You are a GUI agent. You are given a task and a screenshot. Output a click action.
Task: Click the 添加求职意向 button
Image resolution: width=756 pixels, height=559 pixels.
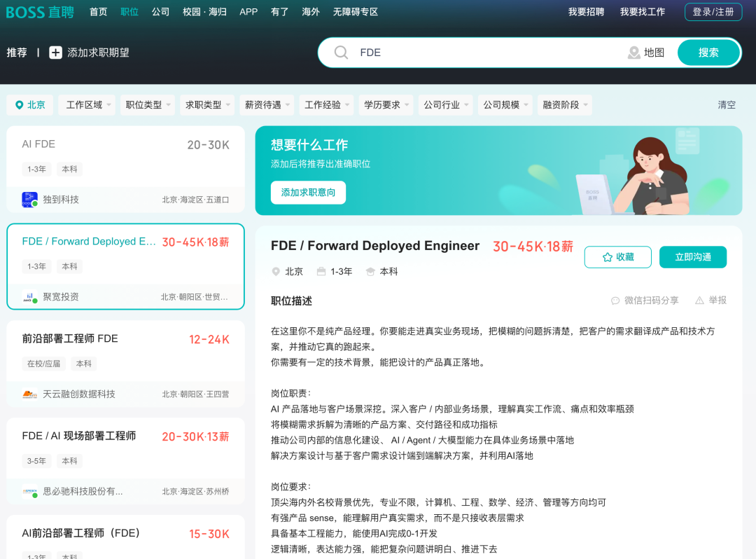(x=308, y=193)
